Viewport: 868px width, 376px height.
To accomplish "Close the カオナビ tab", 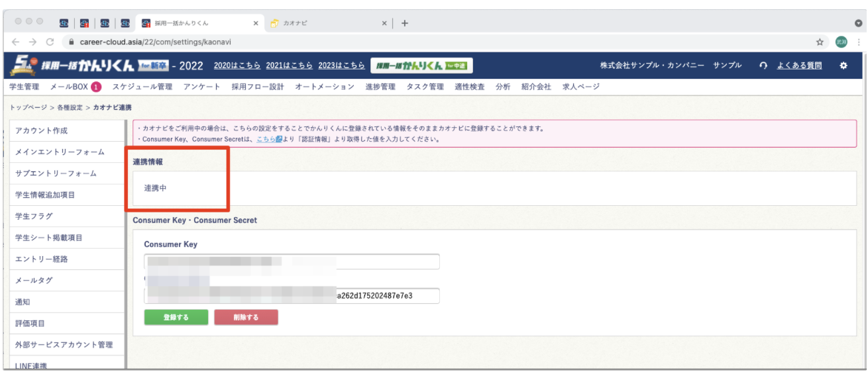I will pos(384,23).
